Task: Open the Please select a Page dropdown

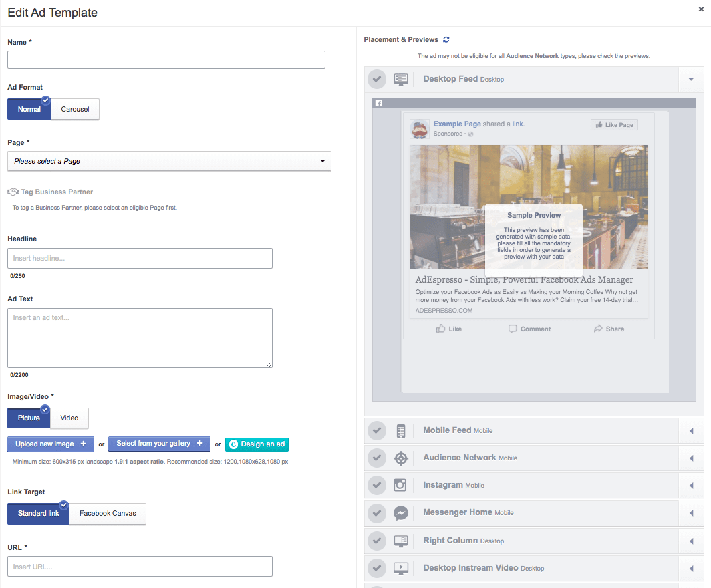Action: (x=169, y=161)
